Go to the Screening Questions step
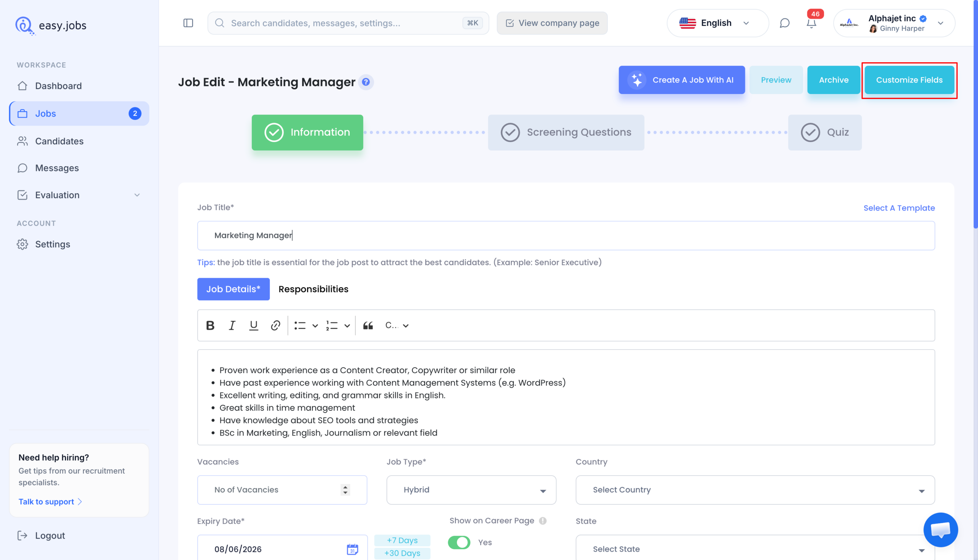The width and height of the screenshot is (978, 560). pos(566,132)
